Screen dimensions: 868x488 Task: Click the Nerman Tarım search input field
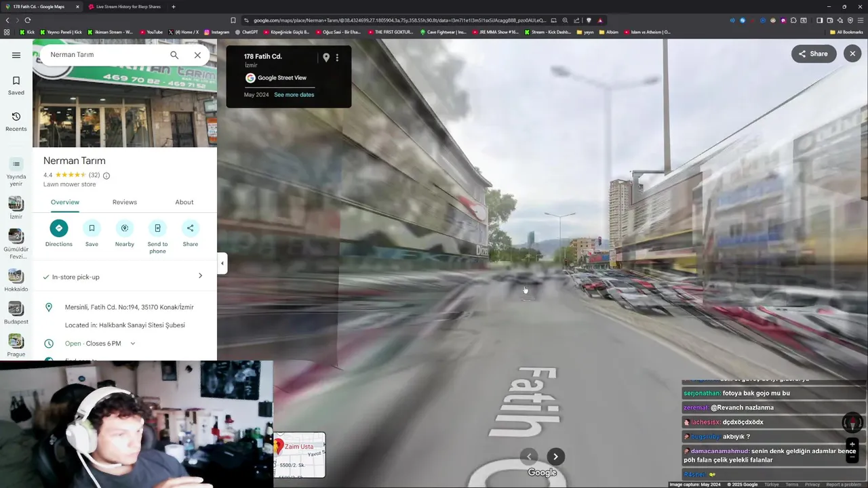click(105, 55)
